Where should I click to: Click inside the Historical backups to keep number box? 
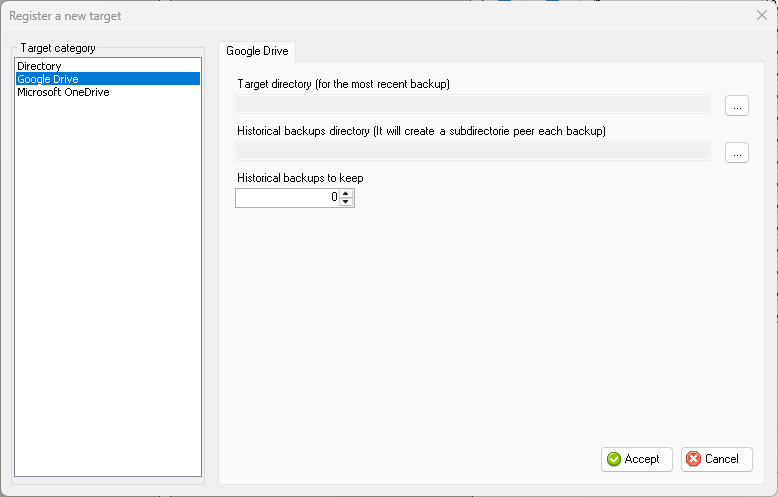pos(287,198)
